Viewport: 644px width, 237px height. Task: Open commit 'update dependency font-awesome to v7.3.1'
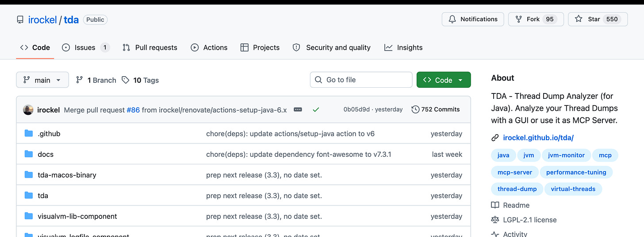[x=299, y=155]
